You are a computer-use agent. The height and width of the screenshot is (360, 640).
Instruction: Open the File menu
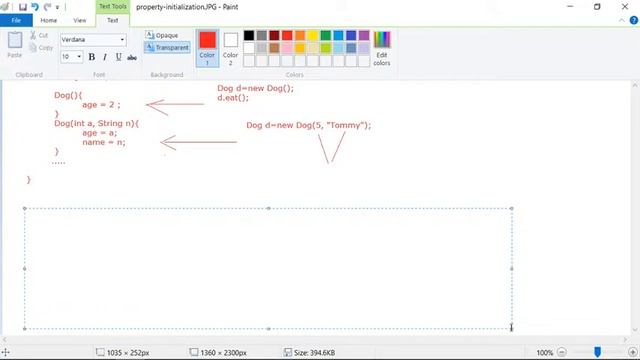(16, 20)
